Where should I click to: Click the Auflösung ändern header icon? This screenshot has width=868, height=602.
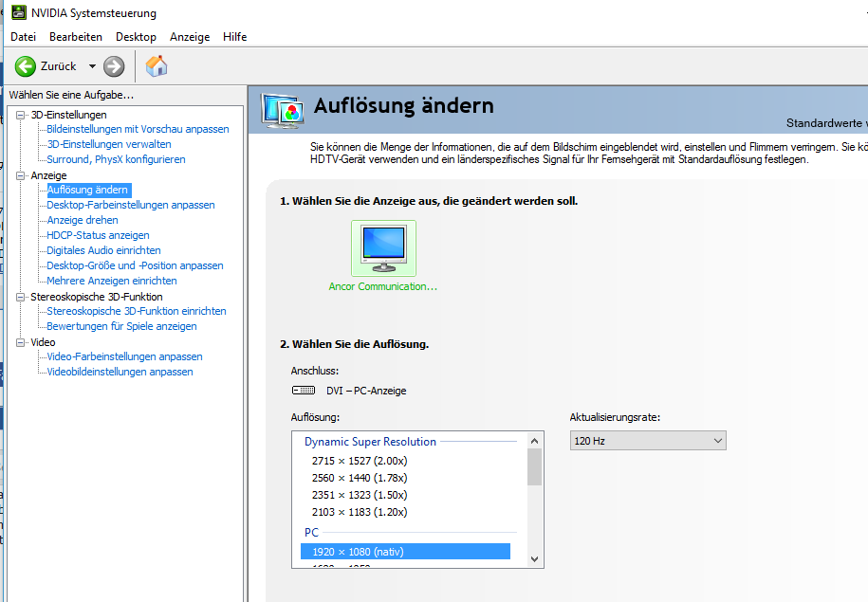click(x=283, y=111)
